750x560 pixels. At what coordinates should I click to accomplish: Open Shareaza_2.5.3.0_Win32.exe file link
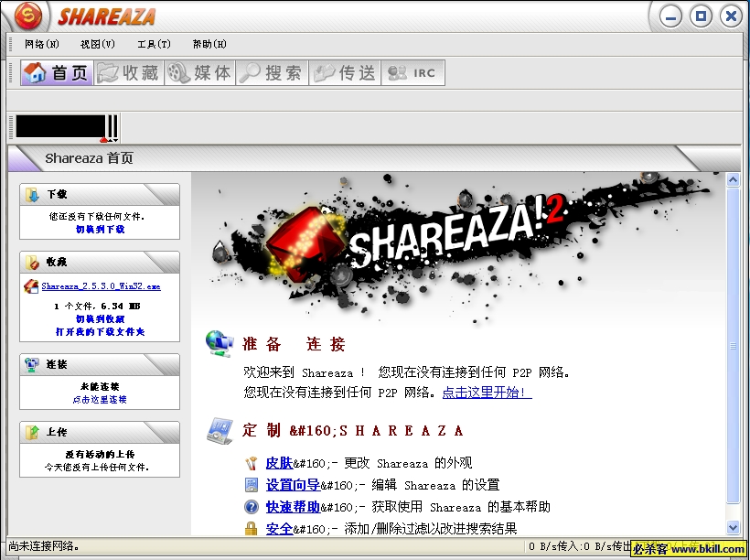pyautogui.click(x=101, y=286)
